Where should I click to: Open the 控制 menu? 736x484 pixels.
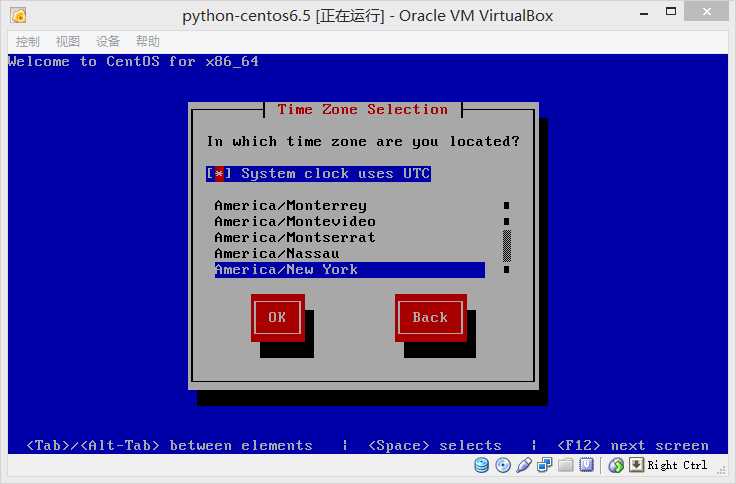coord(28,41)
